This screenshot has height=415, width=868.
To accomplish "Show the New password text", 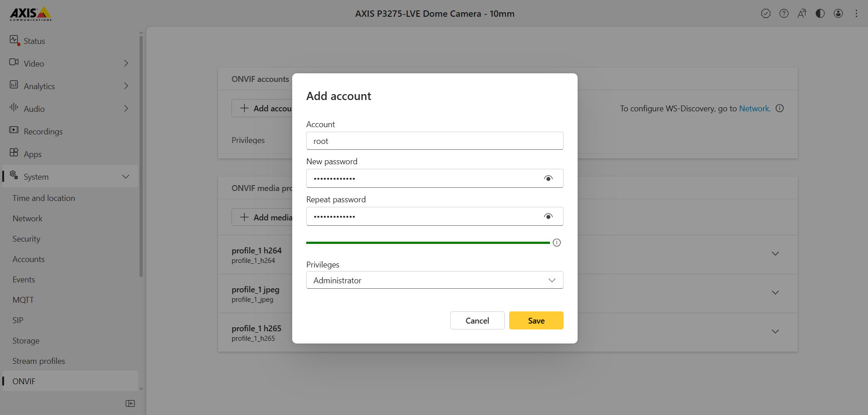I will (x=548, y=178).
